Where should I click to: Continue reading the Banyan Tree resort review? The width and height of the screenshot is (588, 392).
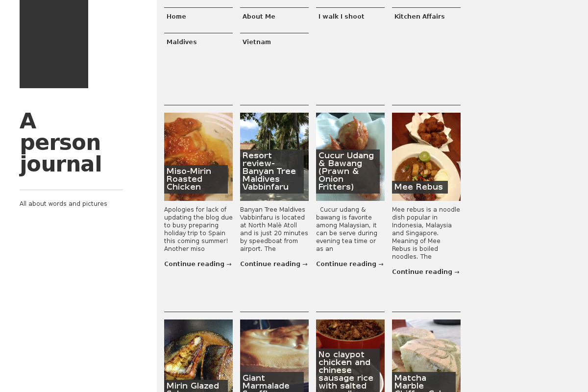tap(273, 264)
